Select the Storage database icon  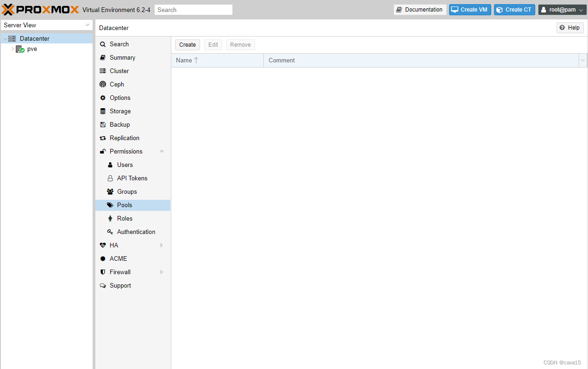(103, 111)
